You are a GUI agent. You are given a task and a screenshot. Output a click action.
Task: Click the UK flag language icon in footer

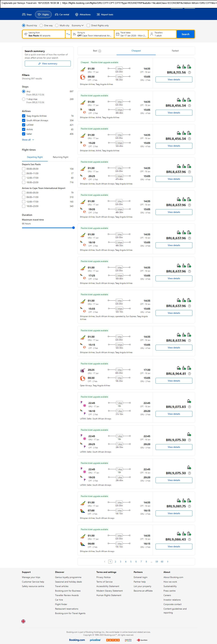23,621
